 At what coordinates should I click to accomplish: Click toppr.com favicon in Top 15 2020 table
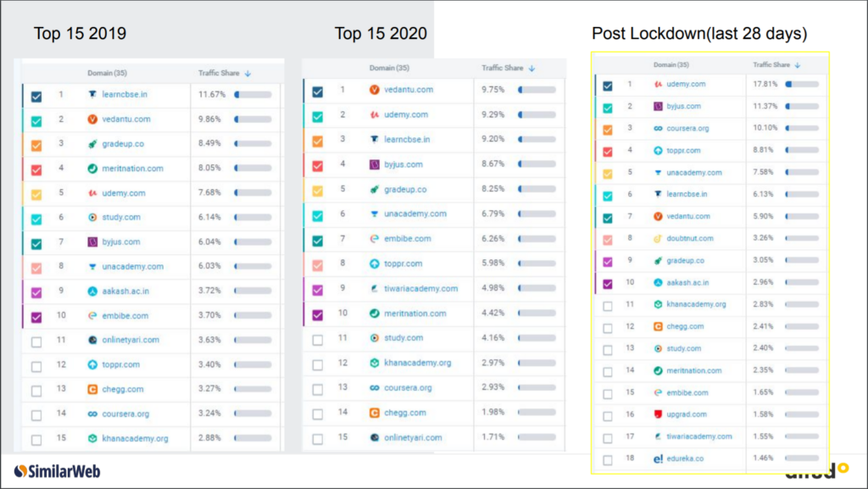(375, 264)
